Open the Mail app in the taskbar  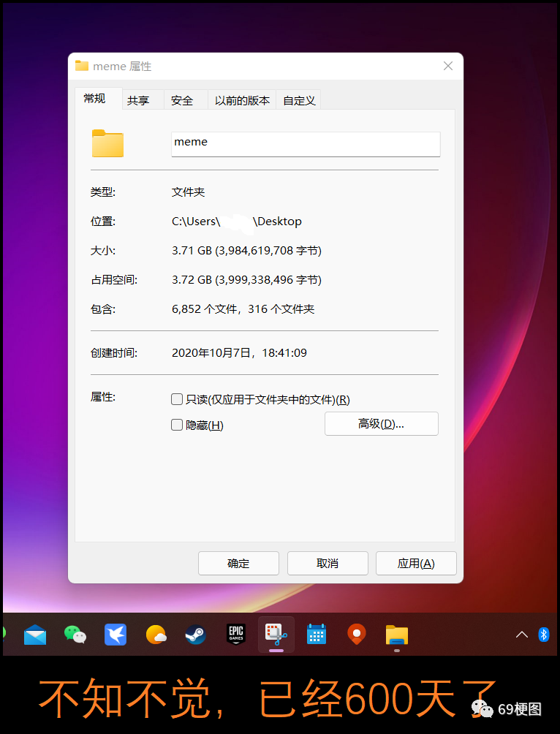pyautogui.click(x=35, y=635)
